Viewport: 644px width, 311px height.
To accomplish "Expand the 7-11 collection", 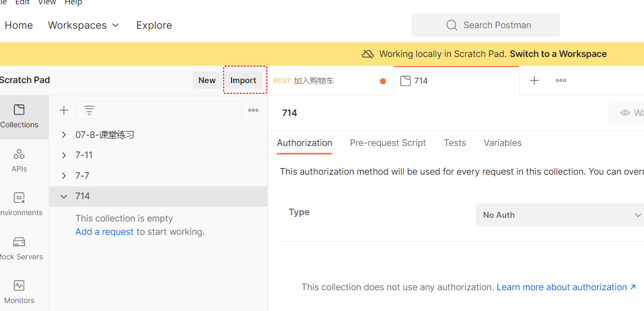I will [64, 155].
